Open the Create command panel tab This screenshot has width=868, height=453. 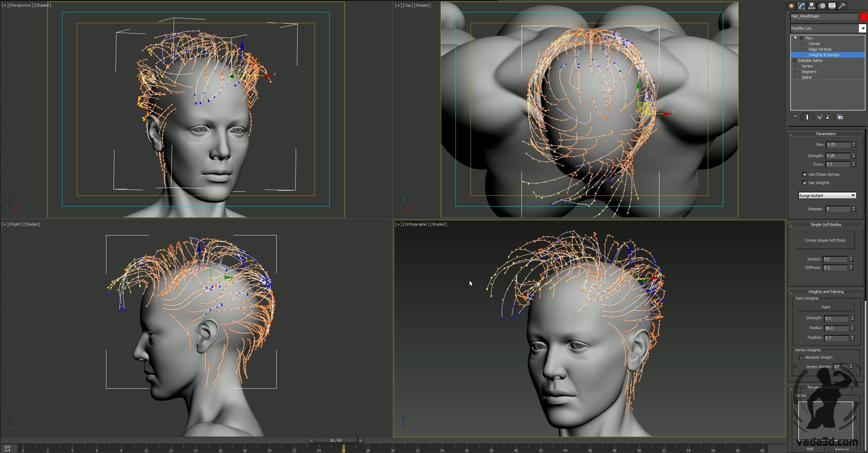pos(791,6)
